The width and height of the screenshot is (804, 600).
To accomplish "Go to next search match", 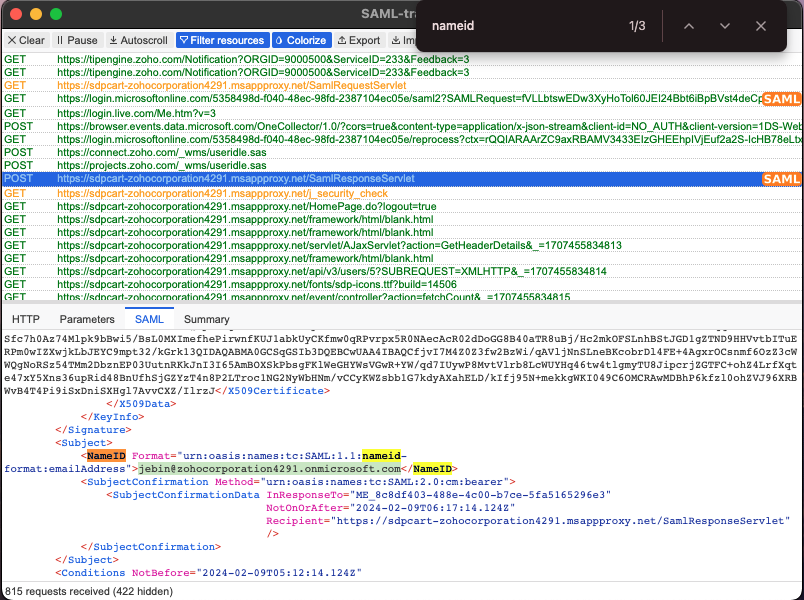I will tap(724, 26).
